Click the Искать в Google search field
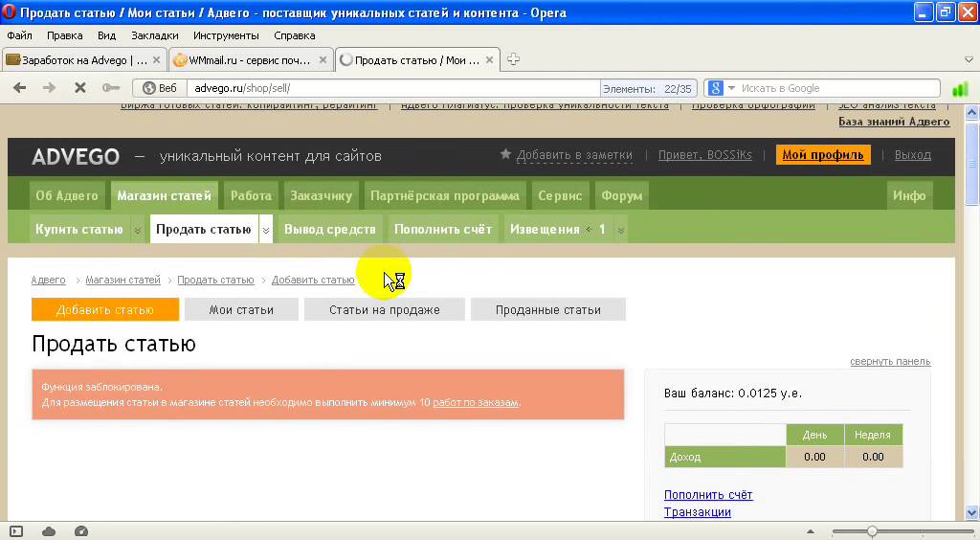Viewport: 980px width, 540px height. click(838, 88)
